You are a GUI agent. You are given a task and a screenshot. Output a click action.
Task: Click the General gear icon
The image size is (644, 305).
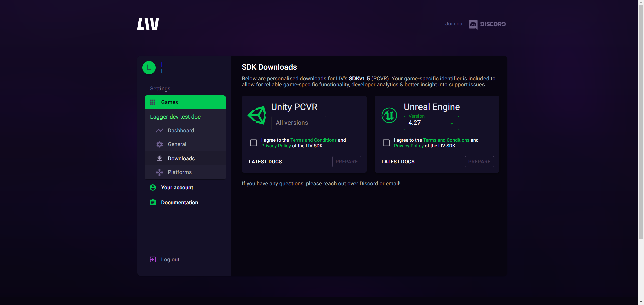(x=159, y=144)
